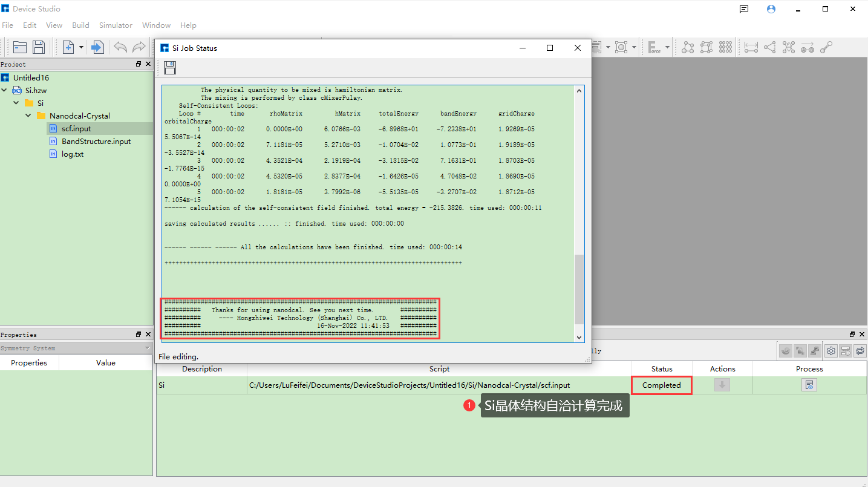This screenshot has height=487, width=868.
Task: Save log from Si Job Status window
Action: [x=170, y=68]
